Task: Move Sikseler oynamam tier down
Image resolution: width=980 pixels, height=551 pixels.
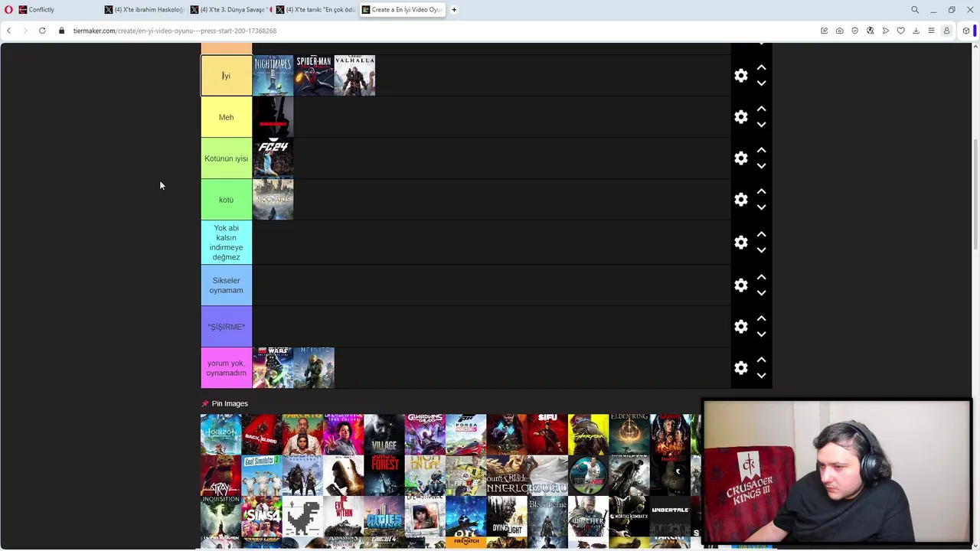Action: click(761, 293)
